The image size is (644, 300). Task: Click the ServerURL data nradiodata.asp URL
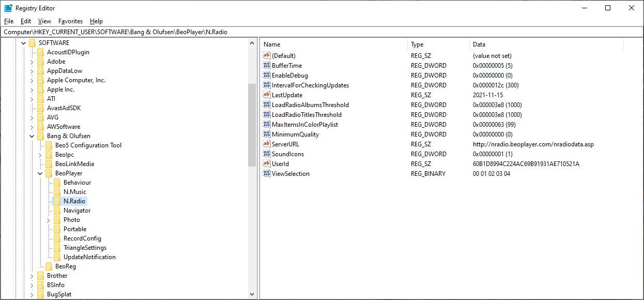[x=533, y=144]
